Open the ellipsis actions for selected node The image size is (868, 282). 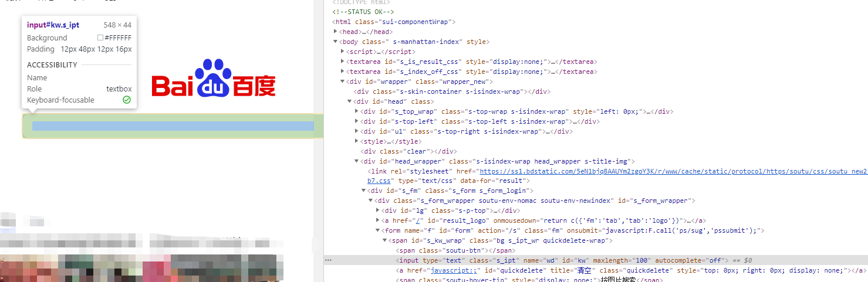328,260
